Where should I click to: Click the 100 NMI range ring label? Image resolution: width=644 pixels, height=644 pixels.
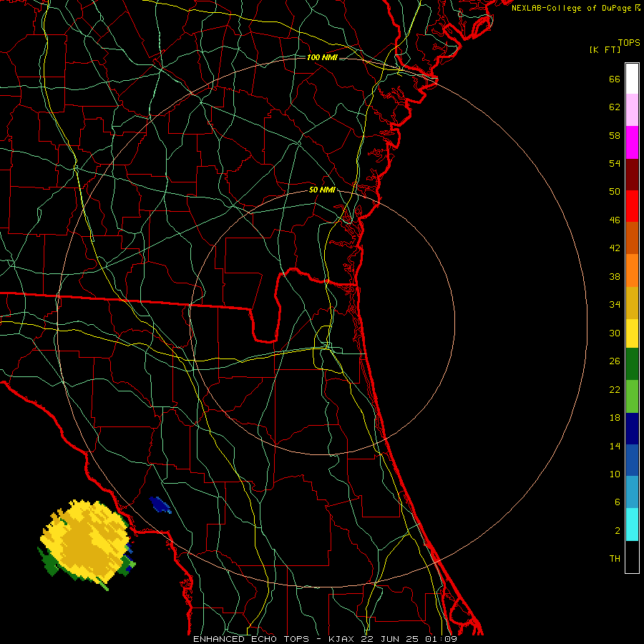click(322, 57)
